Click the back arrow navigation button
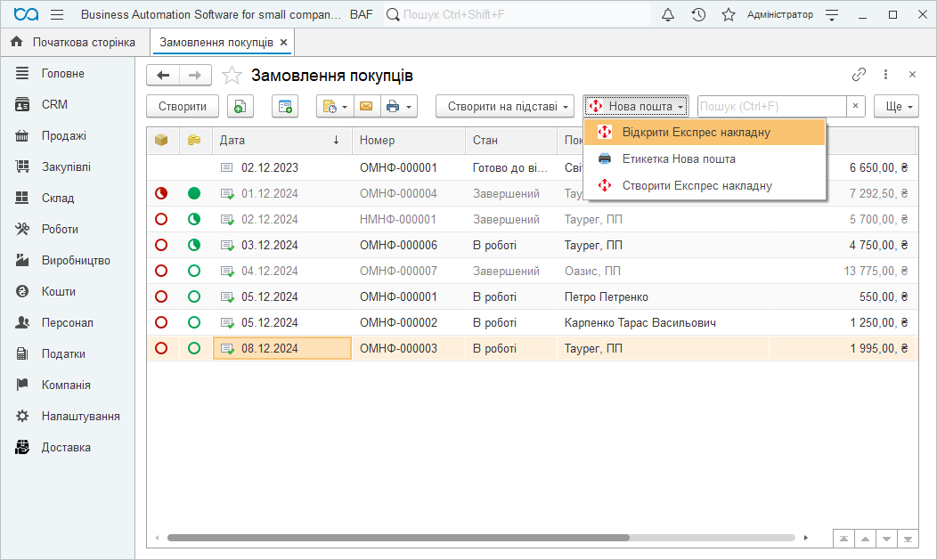Image resolution: width=937 pixels, height=560 pixels. (x=163, y=76)
